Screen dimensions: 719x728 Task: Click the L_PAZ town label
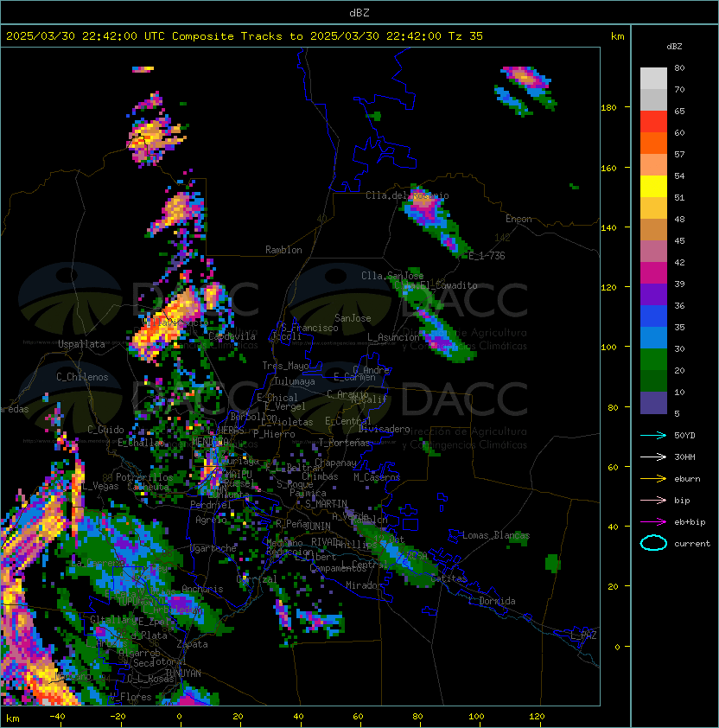tap(583, 635)
